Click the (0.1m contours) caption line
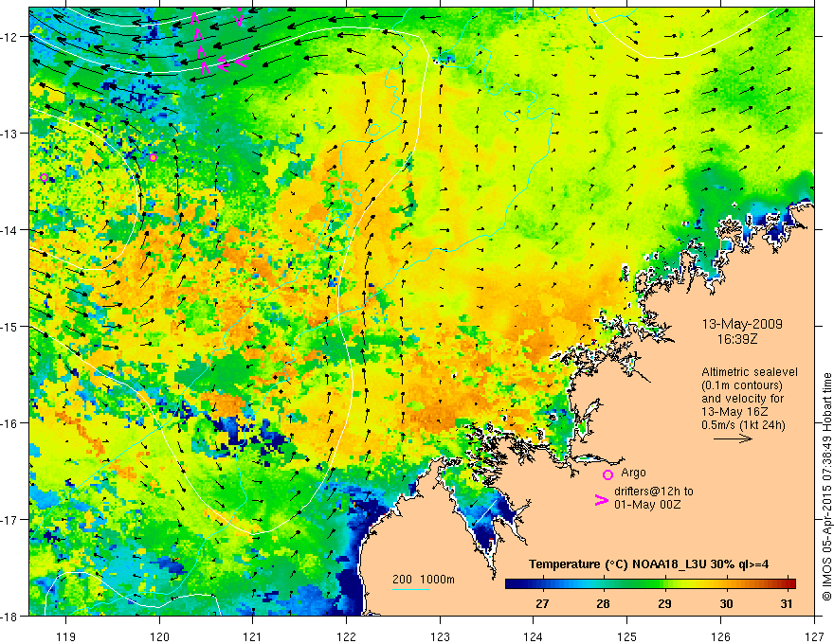 [x=742, y=385]
